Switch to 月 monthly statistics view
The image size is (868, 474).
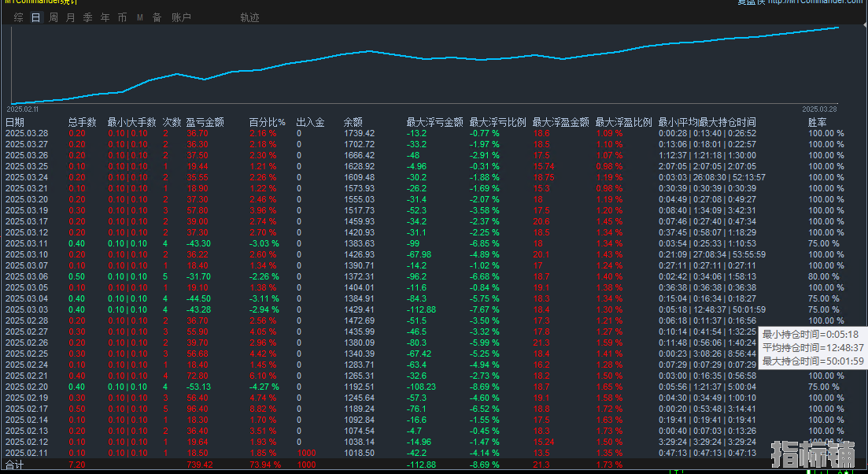(x=71, y=17)
